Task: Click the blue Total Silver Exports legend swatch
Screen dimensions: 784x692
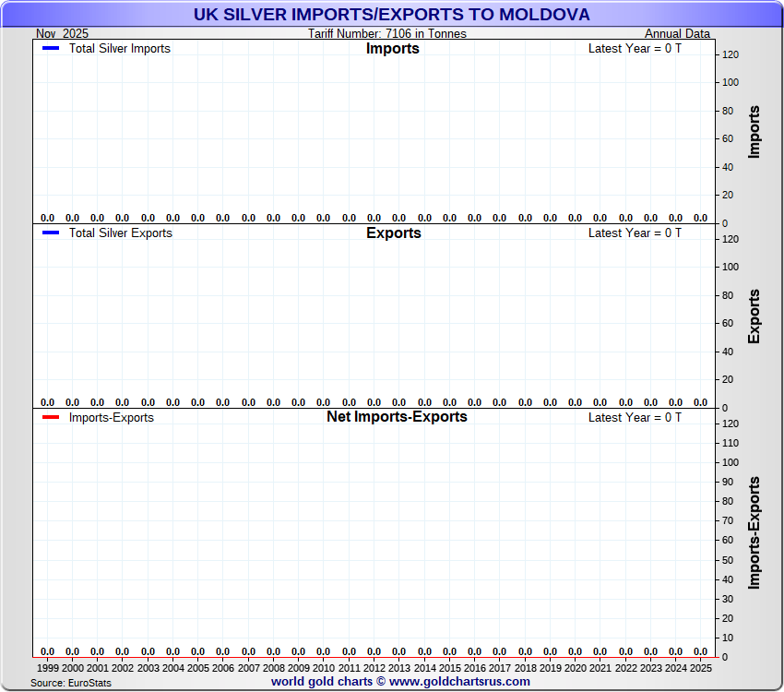Action: tap(51, 233)
